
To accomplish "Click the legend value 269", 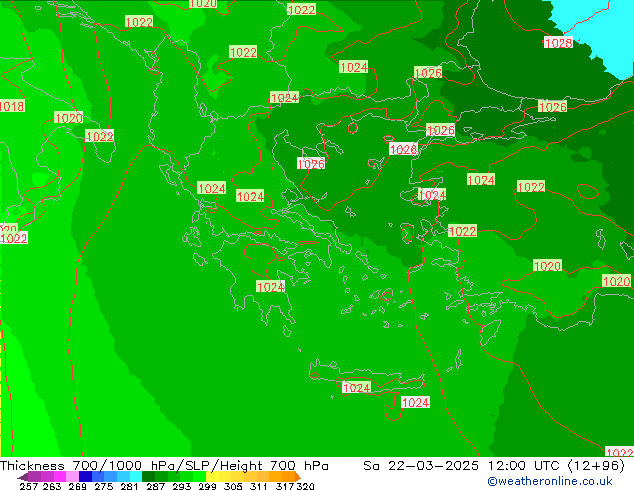I will 77,486.
